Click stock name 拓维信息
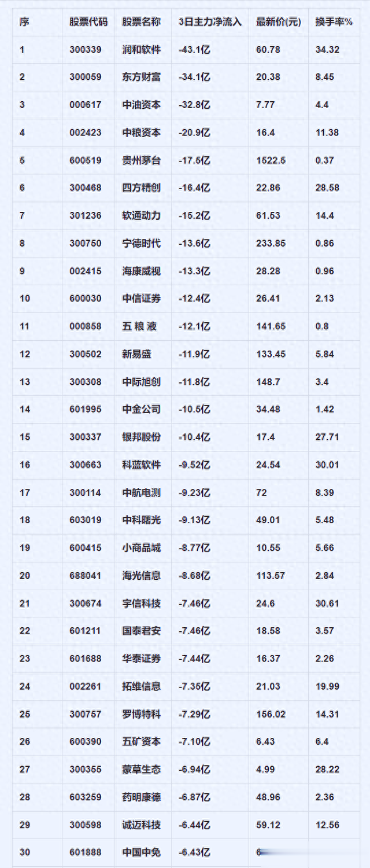Image resolution: width=370 pixels, height=868 pixels. pyautogui.click(x=142, y=686)
